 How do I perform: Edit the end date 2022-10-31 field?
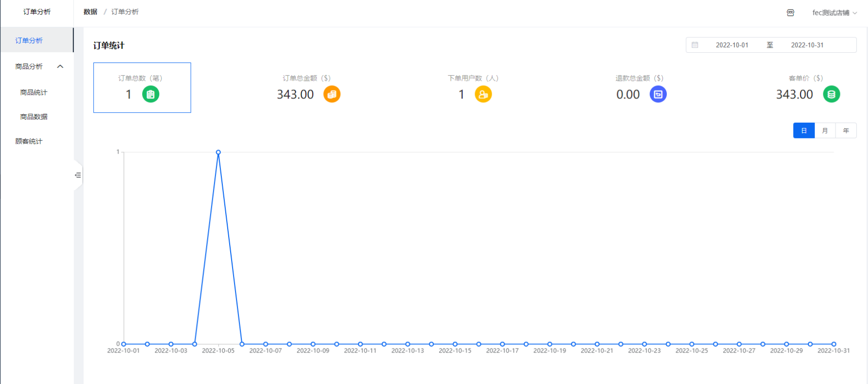[807, 45]
